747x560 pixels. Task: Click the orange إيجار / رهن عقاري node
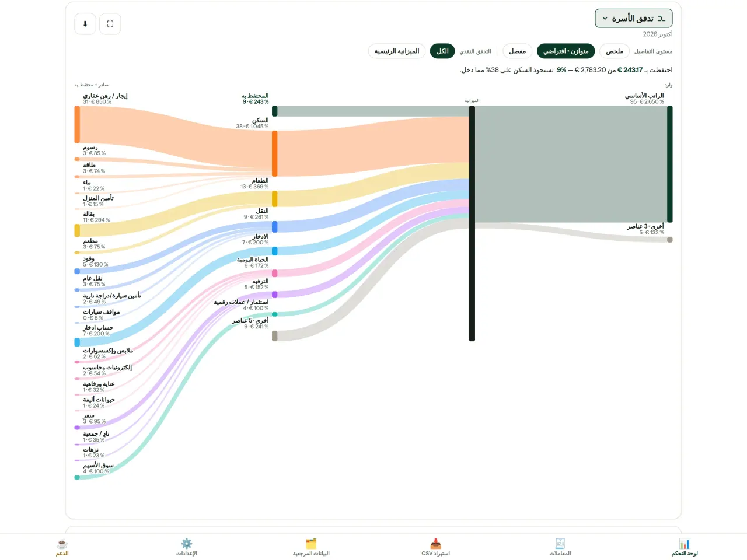pyautogui.click(x=77, y=124)
